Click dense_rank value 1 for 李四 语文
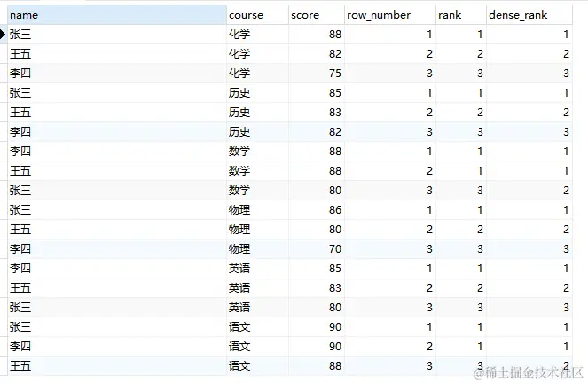588x384 pixels. pos(529,347)
